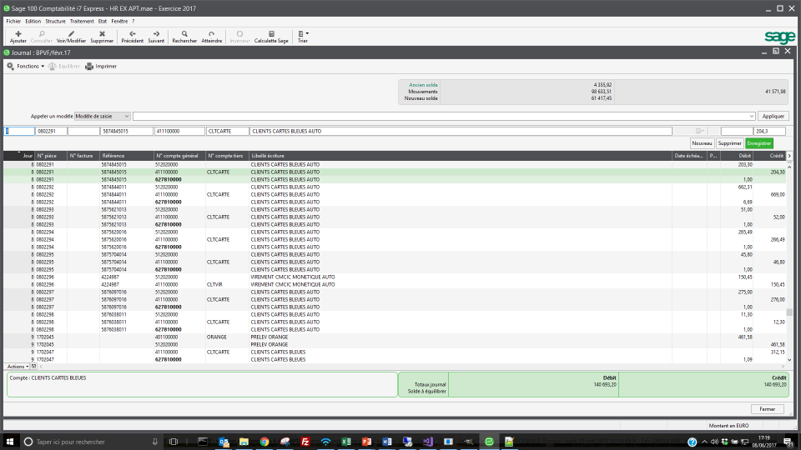Open File Explorer from the taskbar

[244, 441]
